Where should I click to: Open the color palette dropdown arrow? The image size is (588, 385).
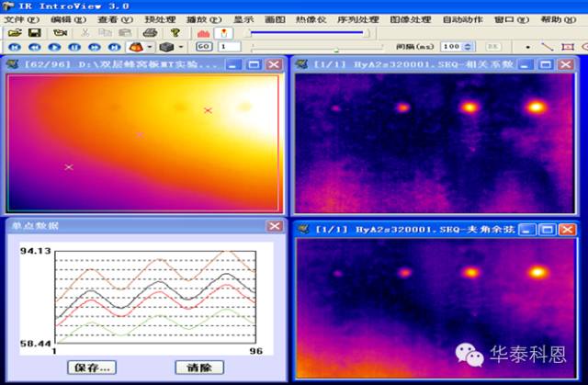pos(148,46)
